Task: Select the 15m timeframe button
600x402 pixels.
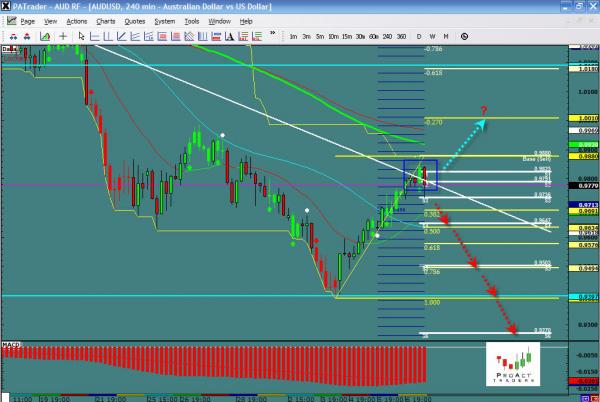Action: 345,36
